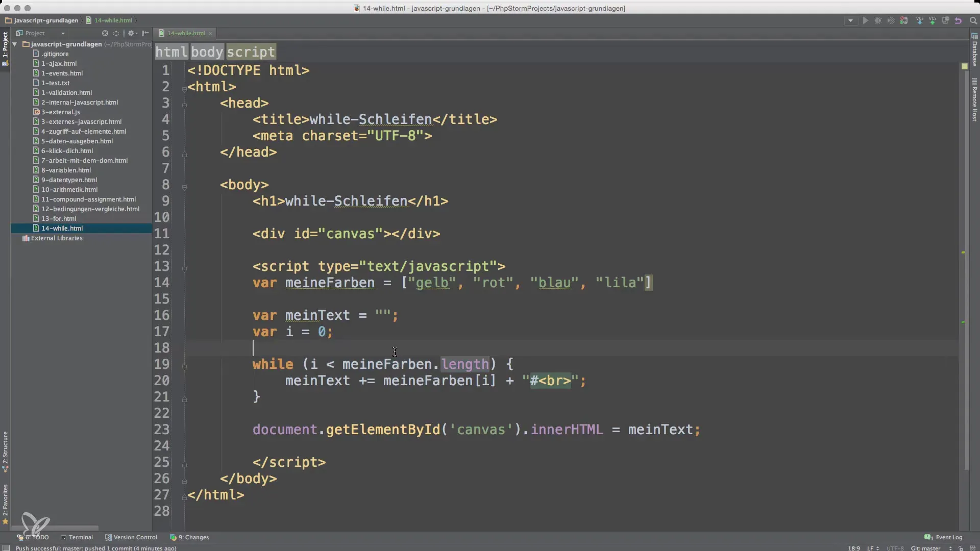Click the UTF-8 encoding indicator
This screenshot has height=551, width=980.
pyautogui.click(x=895, y=548)
